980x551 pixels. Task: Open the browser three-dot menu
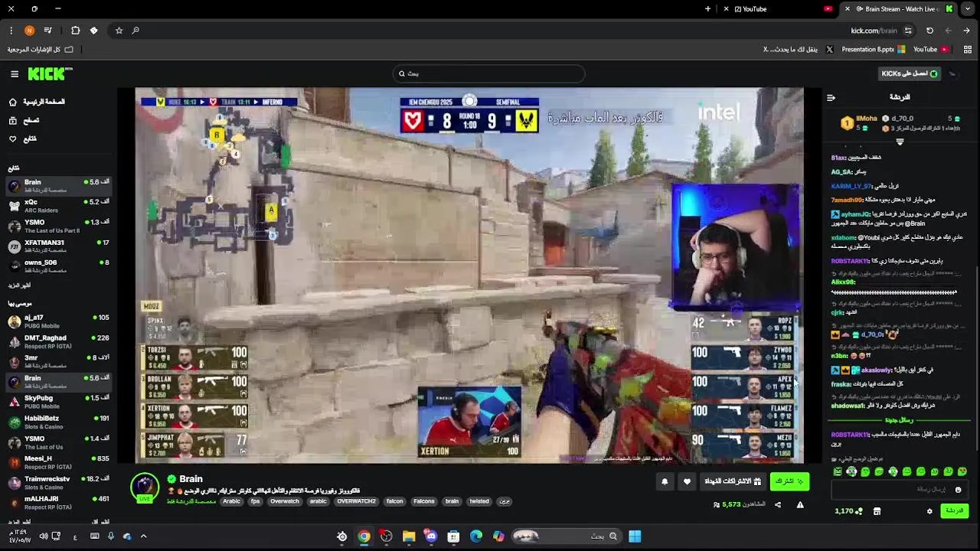pyautogui.click(x=11, y=31)
